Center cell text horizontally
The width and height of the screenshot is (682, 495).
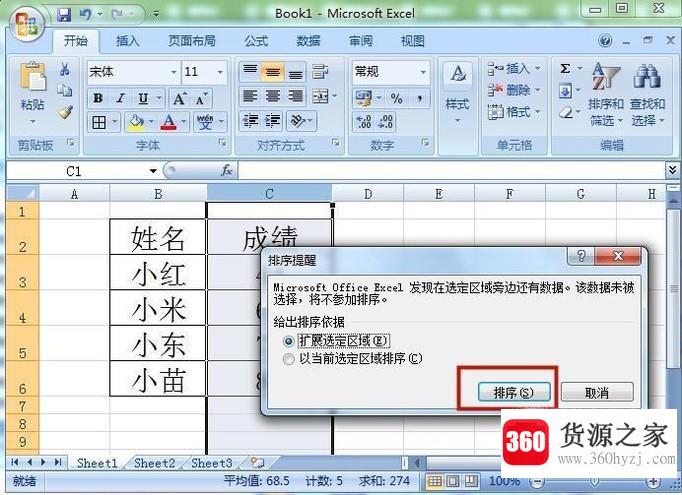coord(273,96)
